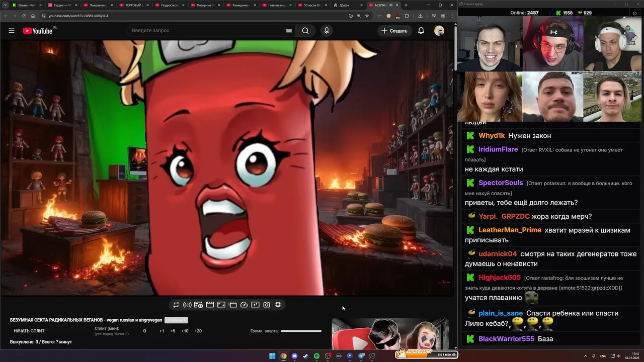Image resolution: width=644 pixels, height=362 pixels.
Task: Click username Highjack505 in chat
Action: 500,278
